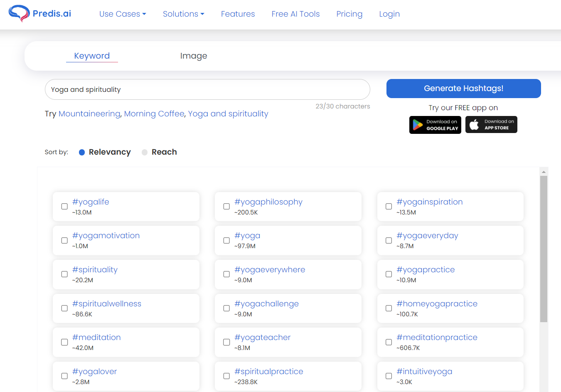
Task: Select the #yogaphilosophy checkbox
Action: pos(226,207)
